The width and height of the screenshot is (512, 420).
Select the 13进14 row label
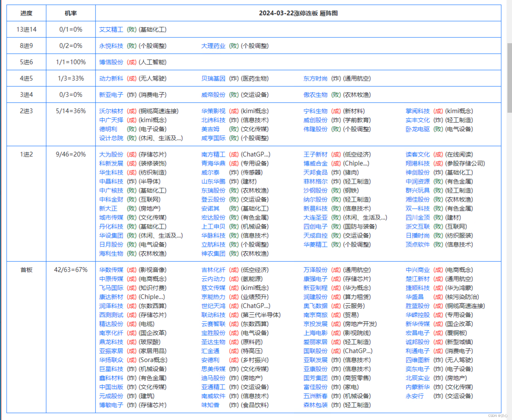(x=26, y=29)
